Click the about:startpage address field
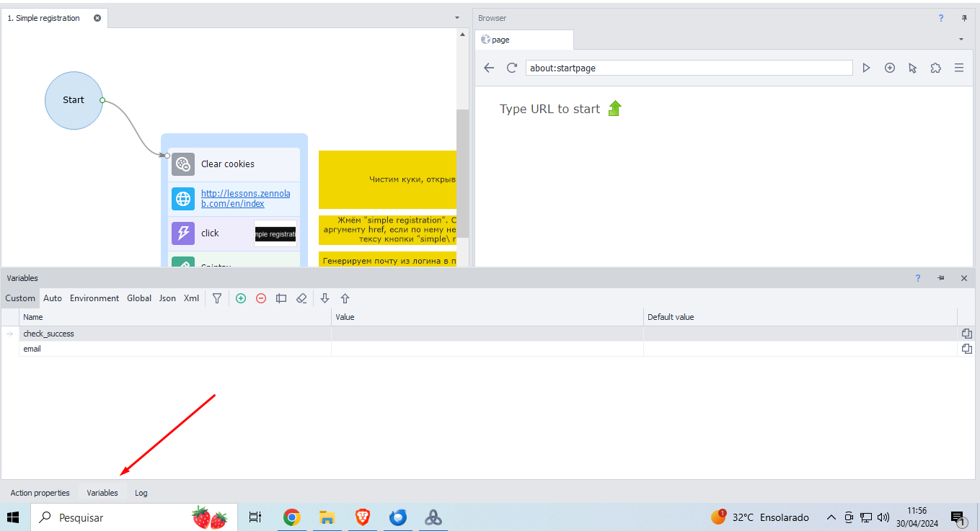980x531 pixels. [689, 68]
